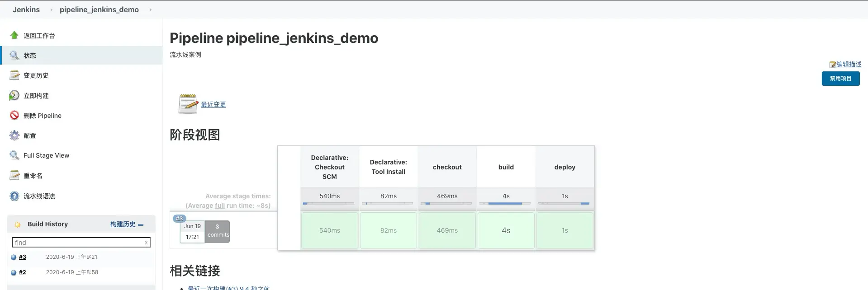Click the 编辑描述 link

click(x=849, y=64)
